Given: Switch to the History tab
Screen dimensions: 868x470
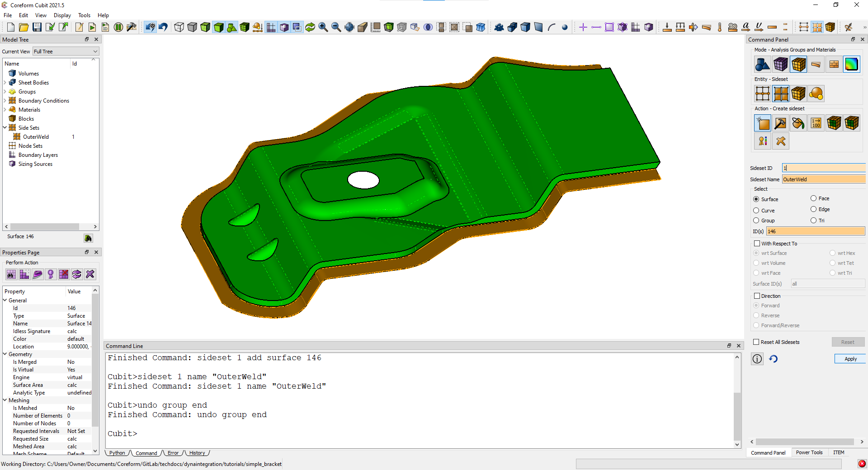Looking at the screenshot, I should tap(197, 453).
